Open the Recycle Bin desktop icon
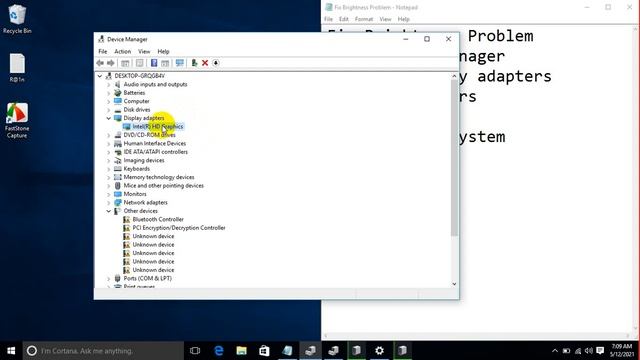The height and width of the screenshot is (360, 640). pyautogui.click(x=17, y=19)
